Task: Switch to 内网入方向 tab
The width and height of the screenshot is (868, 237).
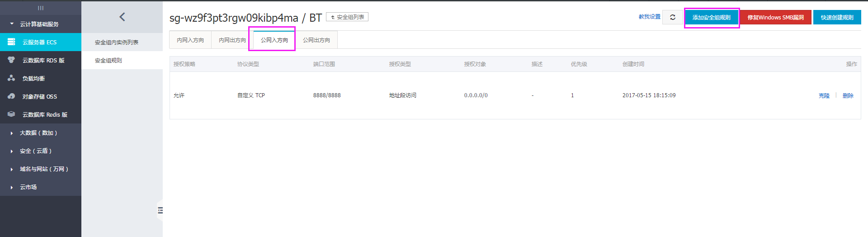Action: click(190, 40)
